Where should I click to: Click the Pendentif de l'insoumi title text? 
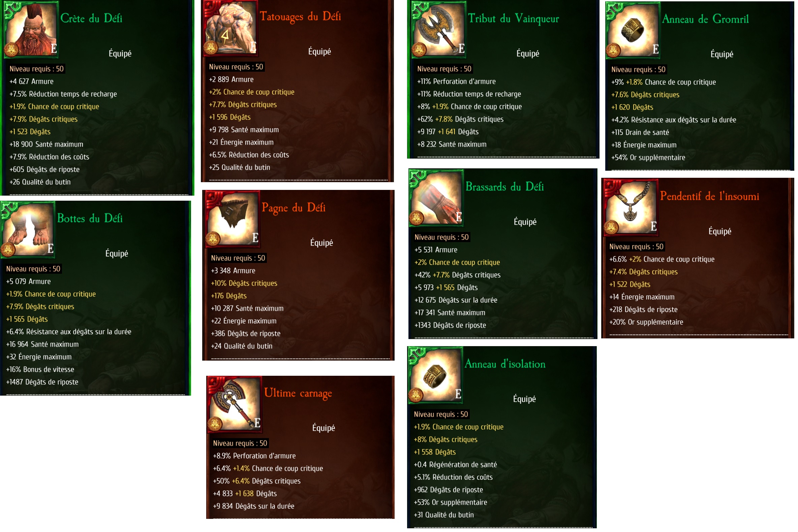point(710,196)
